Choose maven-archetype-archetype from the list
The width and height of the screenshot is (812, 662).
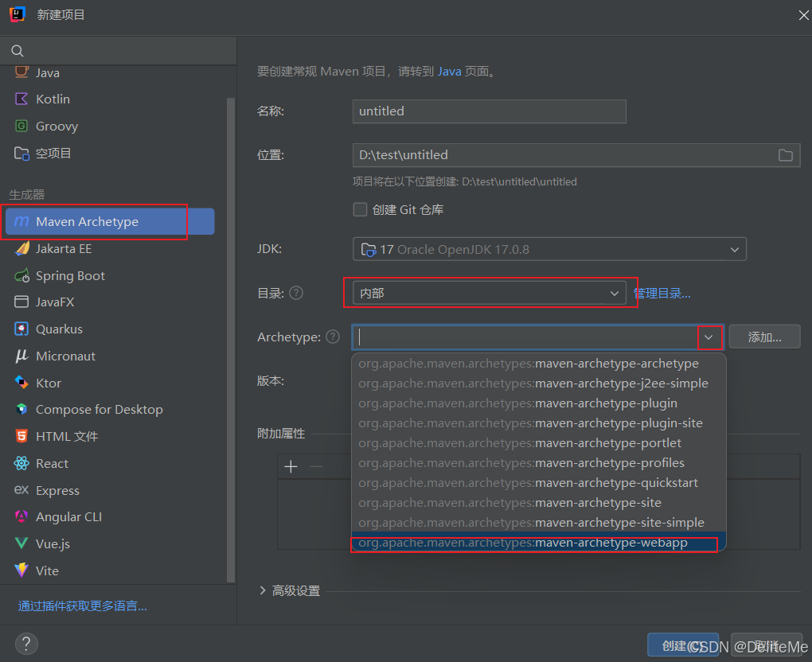[539, 364]
